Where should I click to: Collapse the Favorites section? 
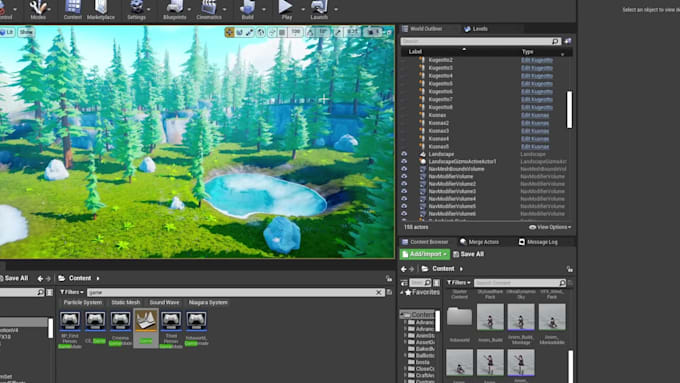point(402,292)
